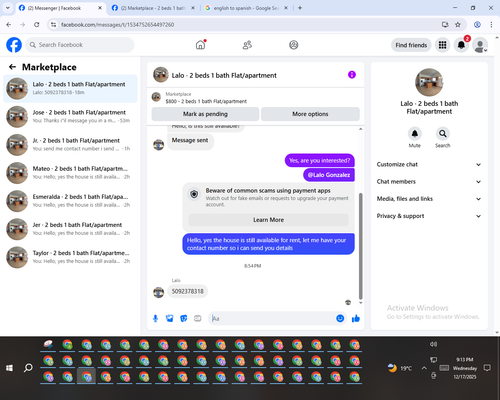Open the Windows notification center icon
Screen dimensions: 500x400
click(487, 368)
